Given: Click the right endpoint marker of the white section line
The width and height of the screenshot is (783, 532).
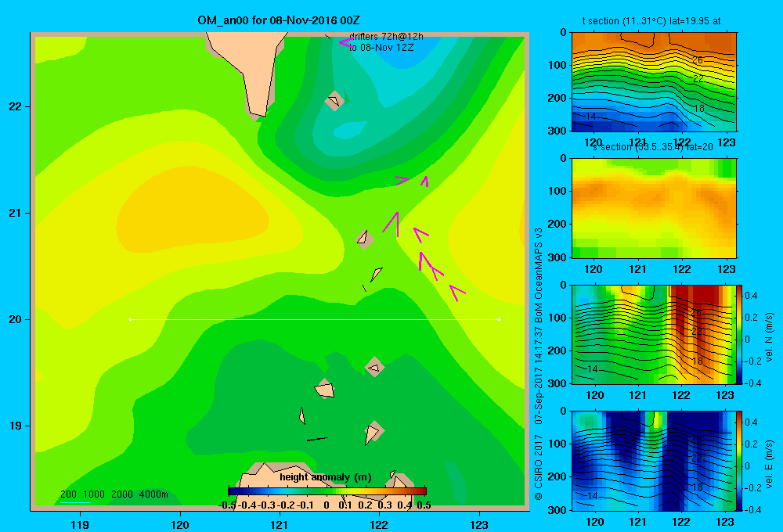Looking at the screenshot, I should (500, 319).
